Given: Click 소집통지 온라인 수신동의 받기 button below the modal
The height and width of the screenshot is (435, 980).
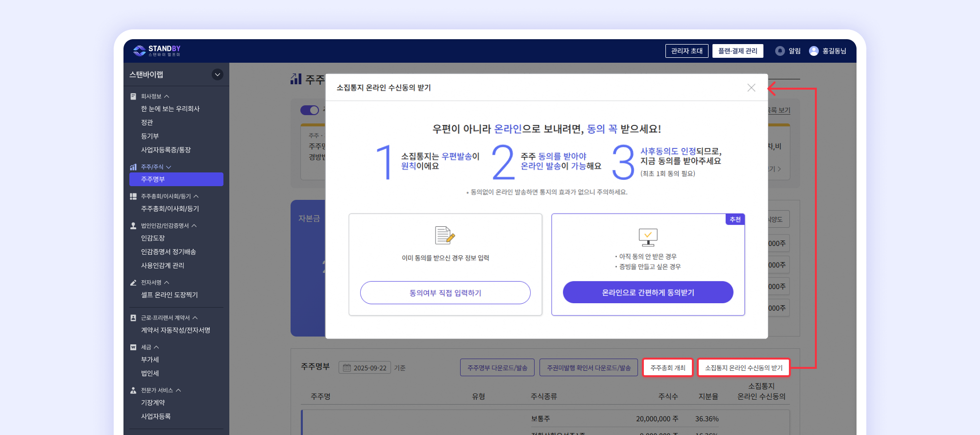Looking at the screenshot, I should tap(744, 368).
